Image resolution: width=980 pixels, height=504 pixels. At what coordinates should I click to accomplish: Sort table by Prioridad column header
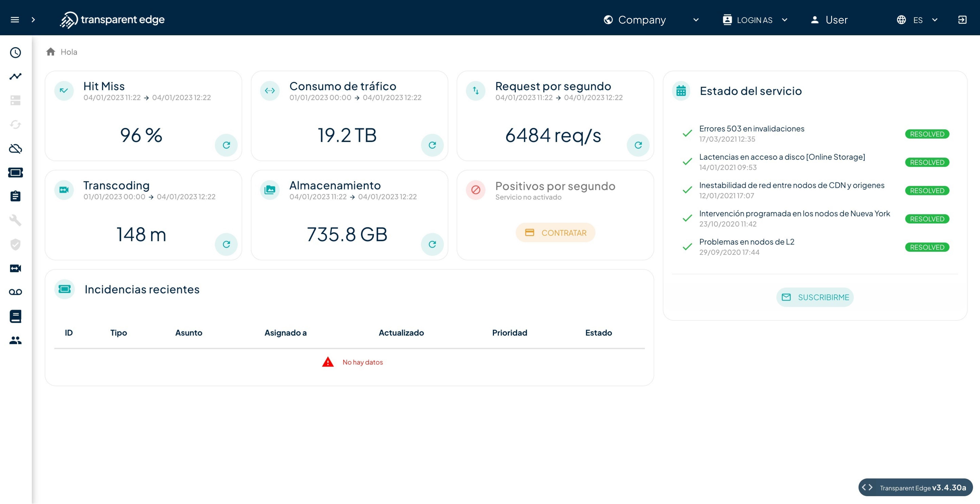tap(509, 333)
